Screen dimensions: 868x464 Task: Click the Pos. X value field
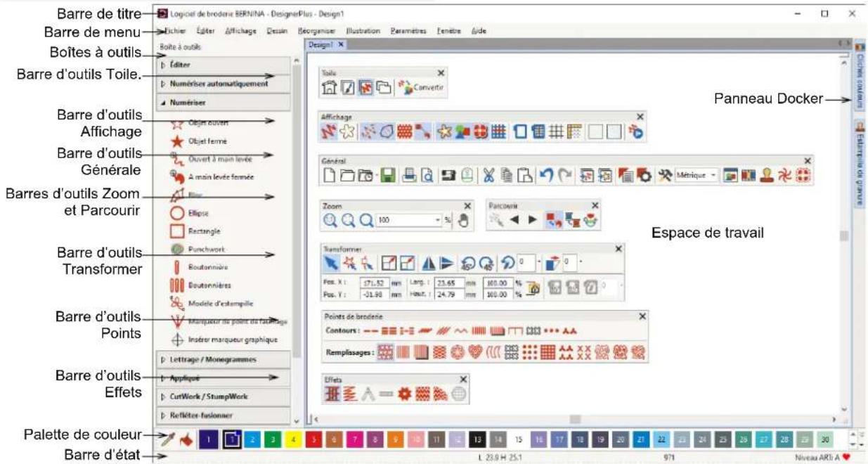coord(376,283)
